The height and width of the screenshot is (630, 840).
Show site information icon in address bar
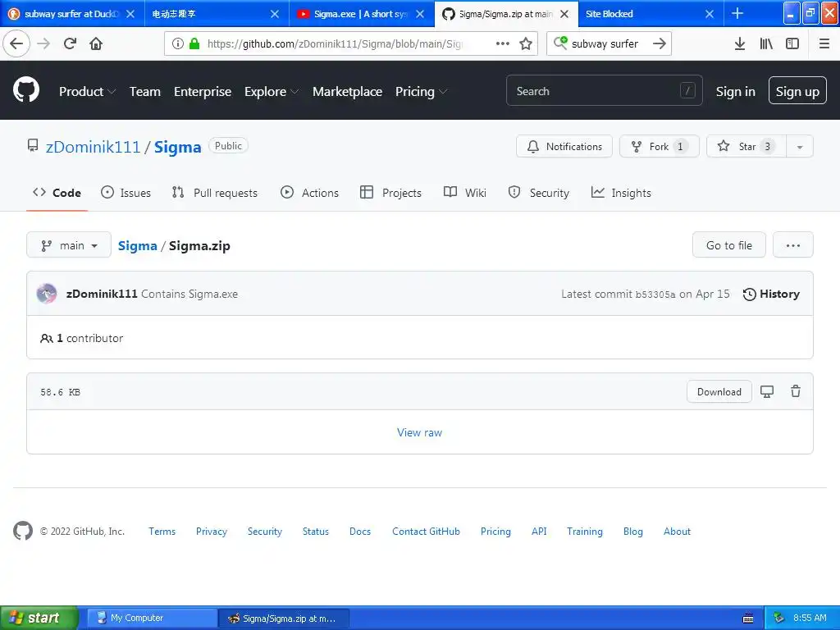coord(178,43)
